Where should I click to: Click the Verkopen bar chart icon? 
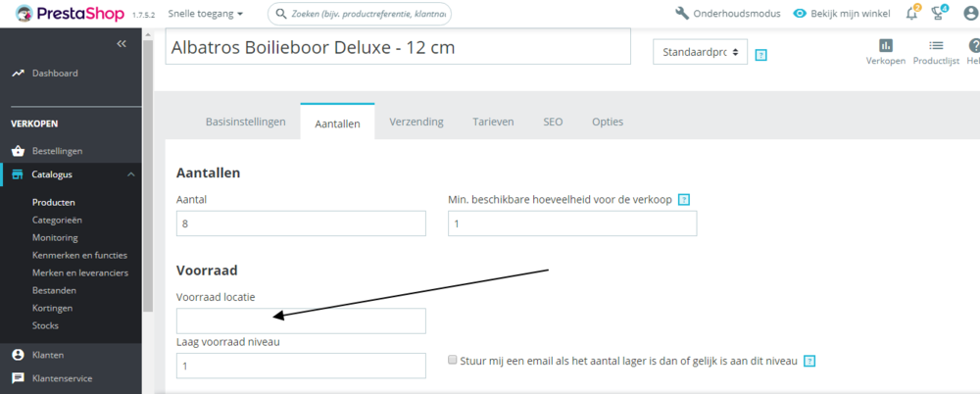(886, 45)
